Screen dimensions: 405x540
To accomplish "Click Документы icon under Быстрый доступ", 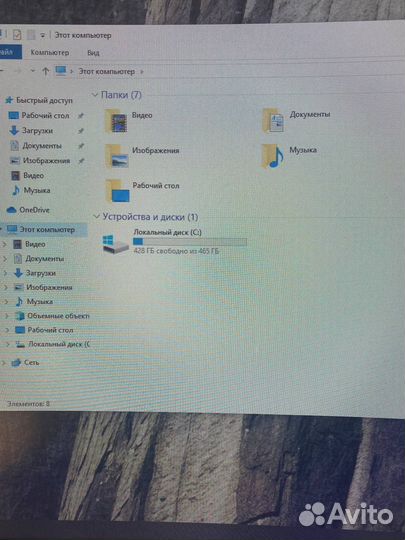I will [x=14, y=146].
